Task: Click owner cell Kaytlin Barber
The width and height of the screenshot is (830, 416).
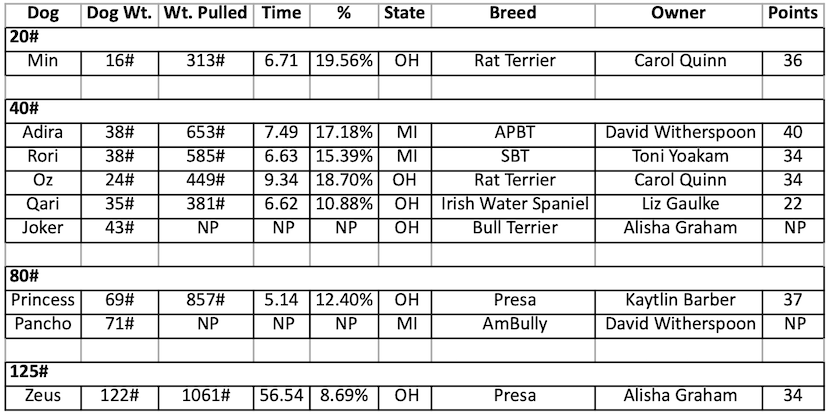Action: tap(678, 300)
